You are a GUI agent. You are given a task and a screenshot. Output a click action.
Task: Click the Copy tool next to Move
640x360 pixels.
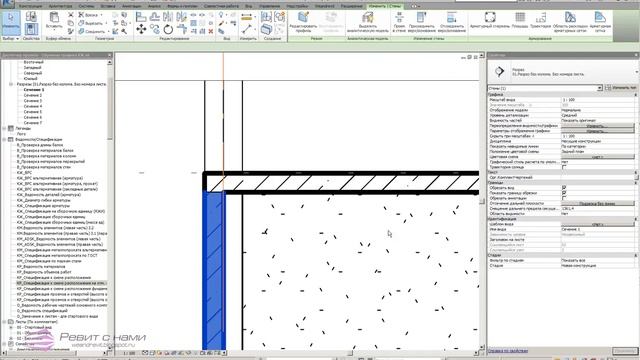click(x=155, y=29)
